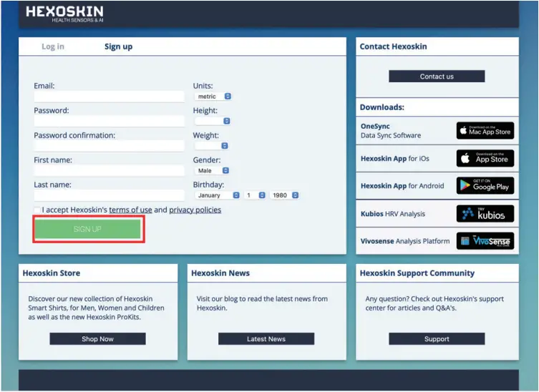539x392 pixels.
Task: Click the OneSync Data Sync Software text
Action: click(391, 131)
